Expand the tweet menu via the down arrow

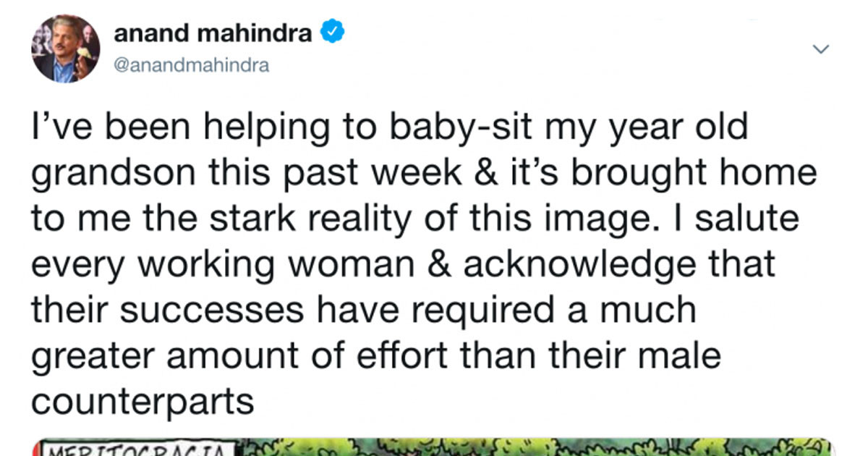(821, 49)
